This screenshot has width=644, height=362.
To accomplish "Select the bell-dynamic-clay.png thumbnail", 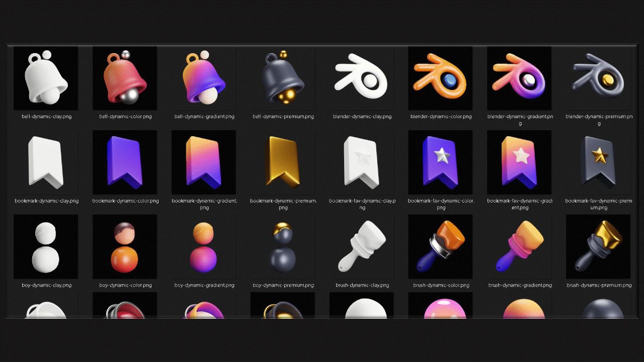I will pos(46,78).
